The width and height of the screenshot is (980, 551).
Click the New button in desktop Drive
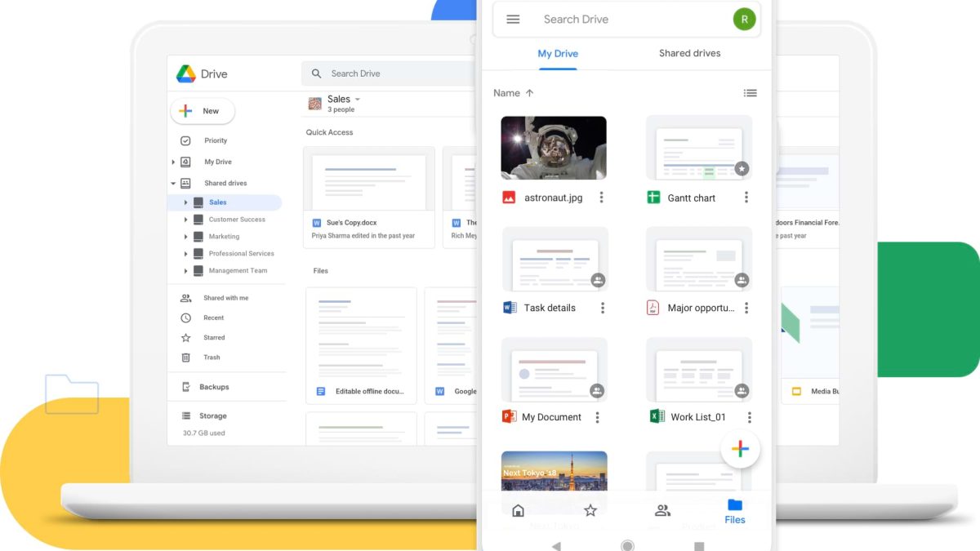tap(203, 111)
